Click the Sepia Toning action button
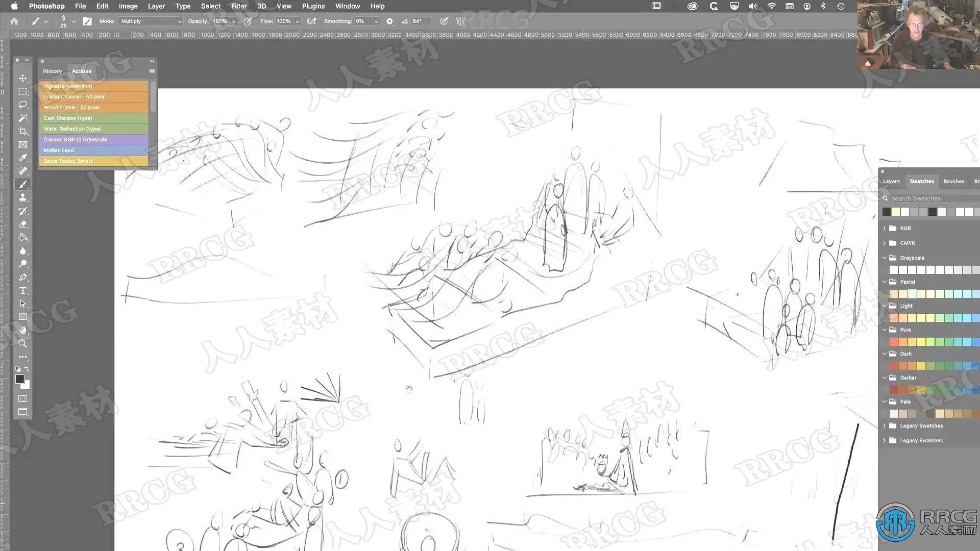 (93, 161)
